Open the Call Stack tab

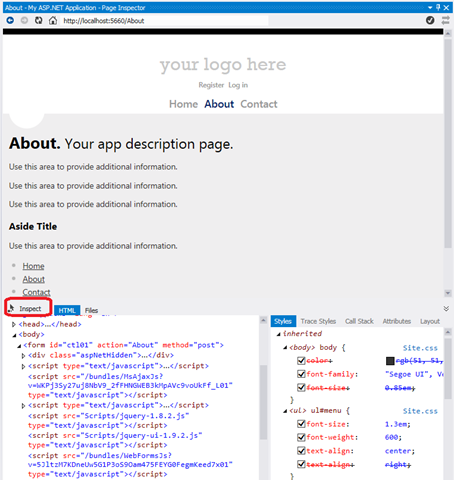tap(359, 321)
